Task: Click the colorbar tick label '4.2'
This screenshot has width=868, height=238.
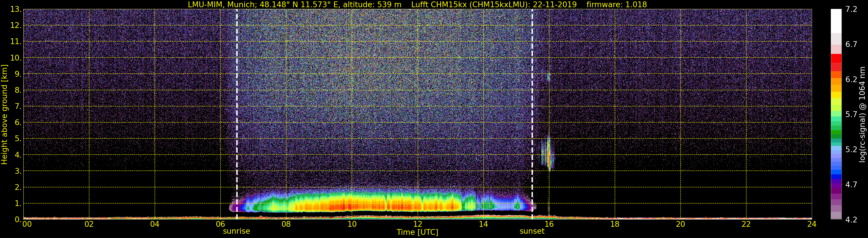Action: [x=851, y=220]
